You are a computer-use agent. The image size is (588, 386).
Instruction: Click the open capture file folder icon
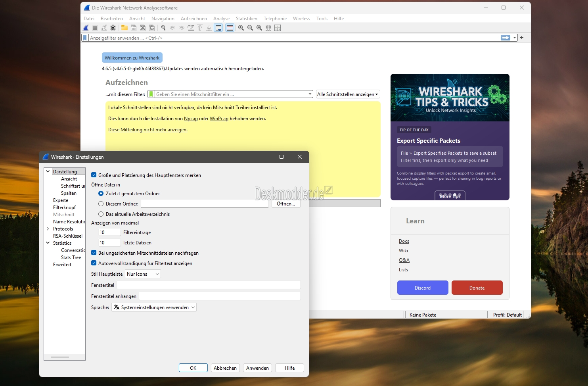tap(124, 28)
